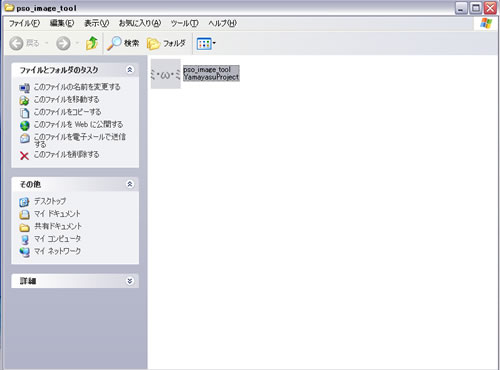Collapse the ファイルとフォルダのタスク panel
The image size is (500, 370).
(x=130, y=70)
